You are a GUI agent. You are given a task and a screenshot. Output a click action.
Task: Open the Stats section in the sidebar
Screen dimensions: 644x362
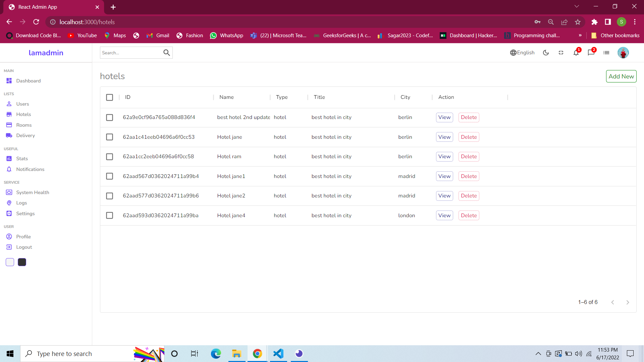[22, 159]
